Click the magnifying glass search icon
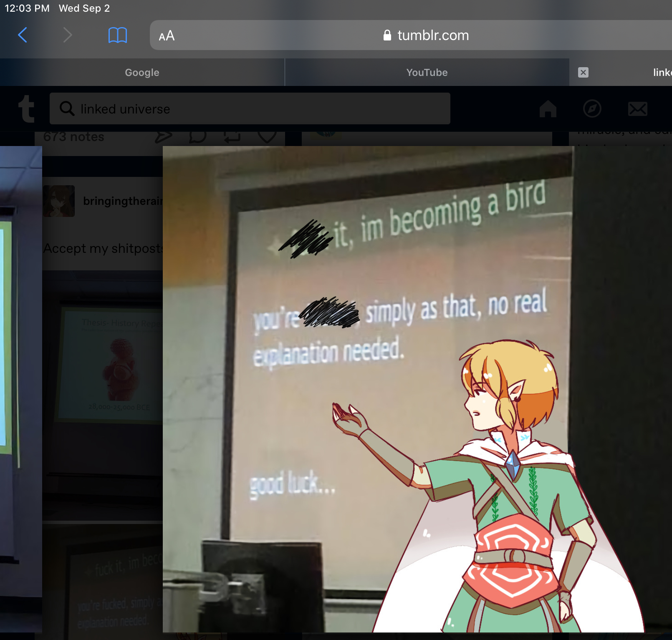This screenshot has width=672, height=640. tap(67, 108)
